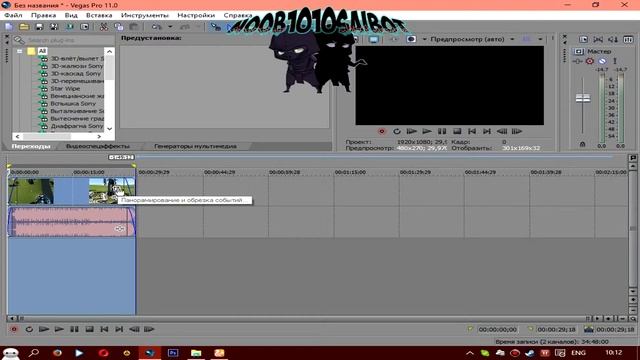Open event pan/crop icon on video clip
Image resolution: width=640 pixels, height=360 pixels.
click(x=118, y=190)
